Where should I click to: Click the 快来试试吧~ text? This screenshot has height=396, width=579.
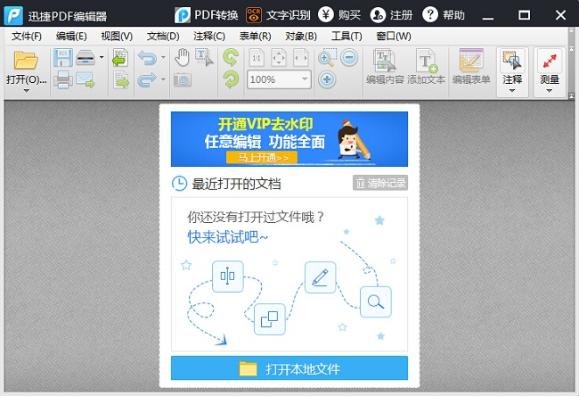228,237
